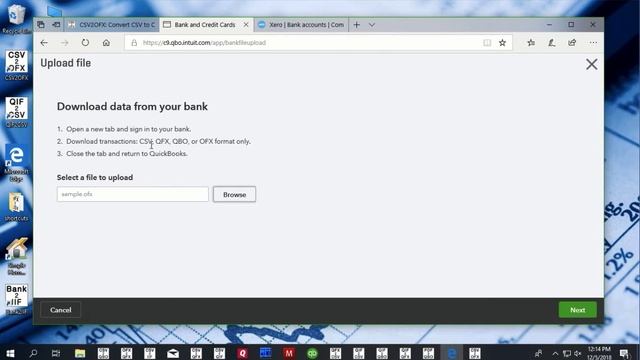Close the Bank and Credit Cards tab
Screen dimensions: 640x360
point(246,24)
